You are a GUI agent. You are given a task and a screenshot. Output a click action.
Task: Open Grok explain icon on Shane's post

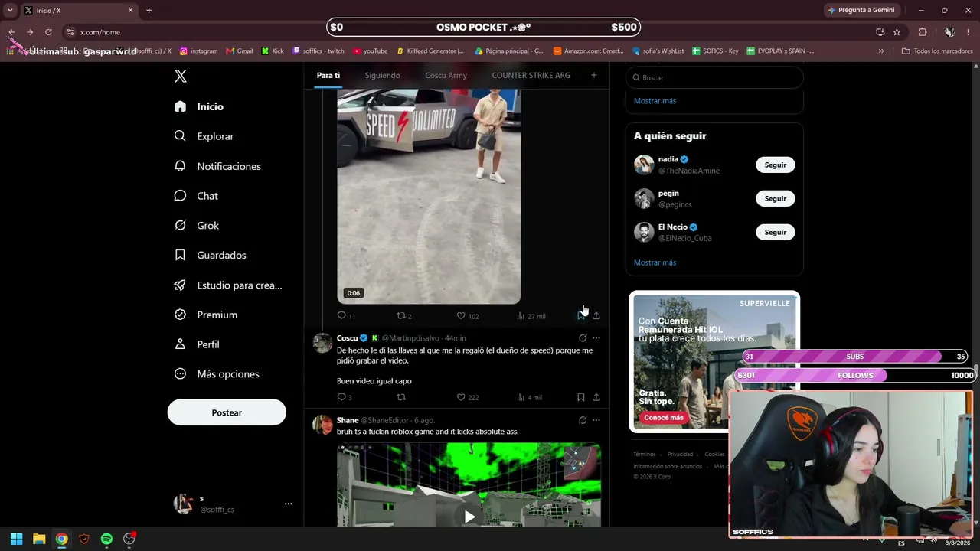(x=583, y=419)
